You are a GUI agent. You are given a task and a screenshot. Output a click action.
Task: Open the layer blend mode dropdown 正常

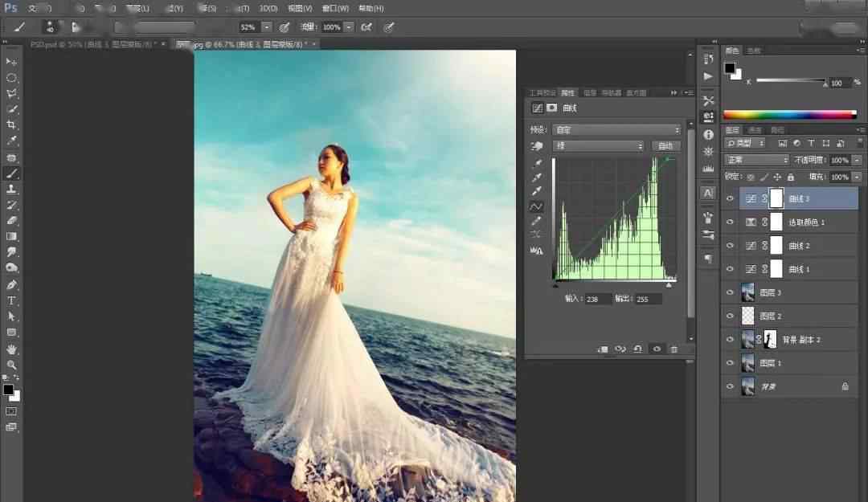click(x=756, y=161)
